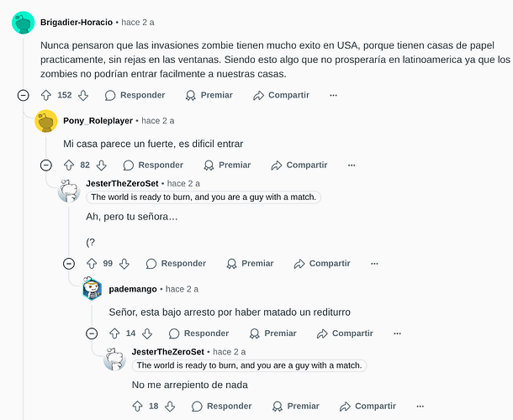Upvote Pony_Roleplayer's comment

click(x=69, y=165)
